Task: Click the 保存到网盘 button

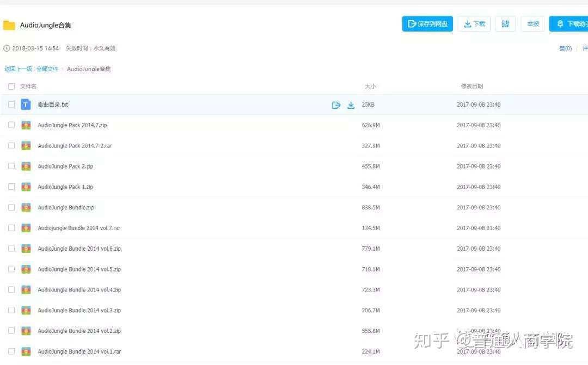Action: (x=427, y=24)
